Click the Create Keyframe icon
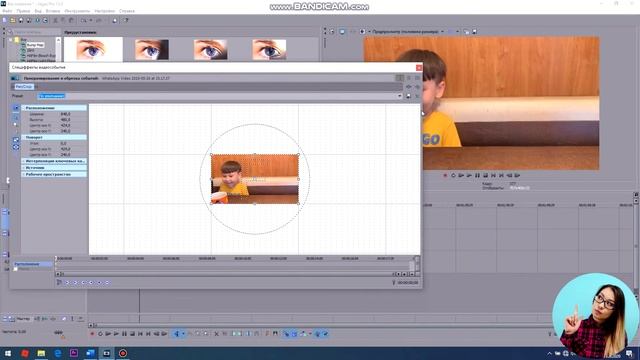 click(99, 282)
